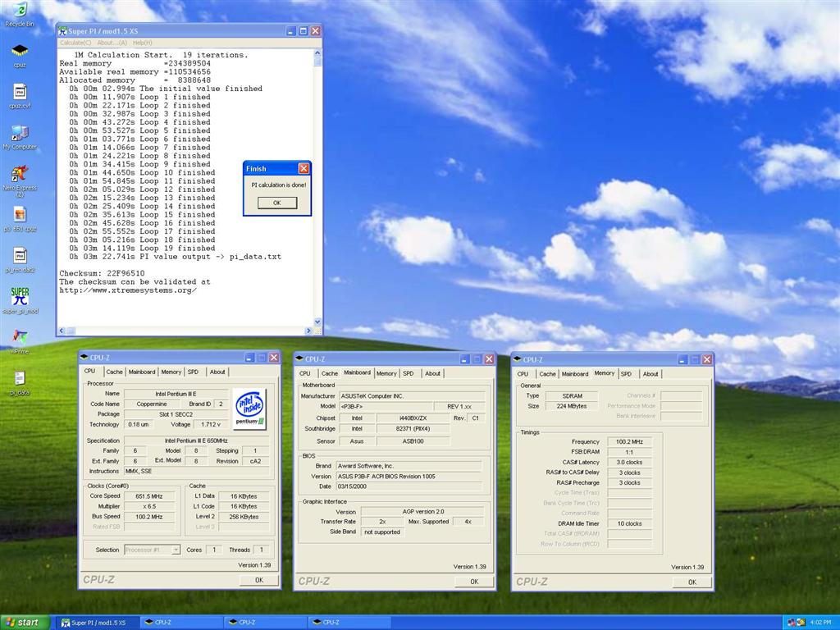
Task: Open the p3 651 cpuz image icon
Action: pos(20,216)
